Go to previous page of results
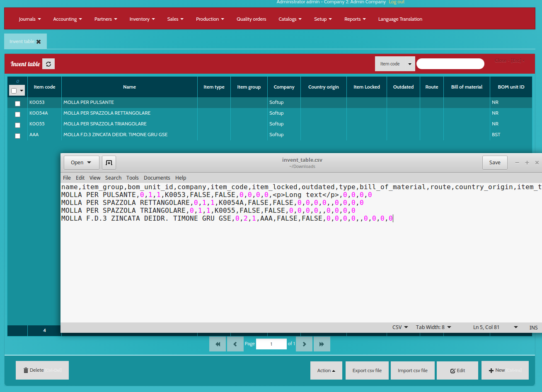Viewport: 542px width, 392px height. 235,344
